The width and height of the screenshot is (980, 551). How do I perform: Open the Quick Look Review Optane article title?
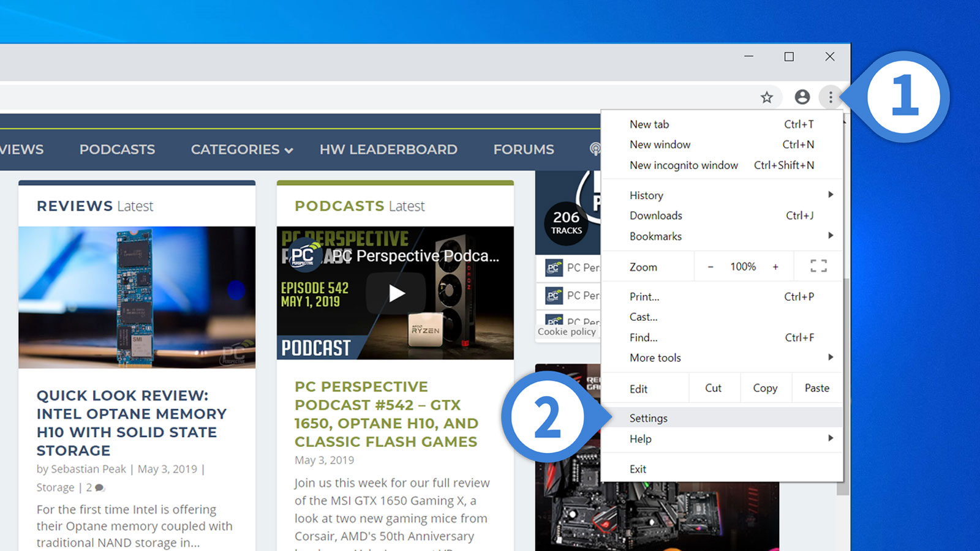131,423
